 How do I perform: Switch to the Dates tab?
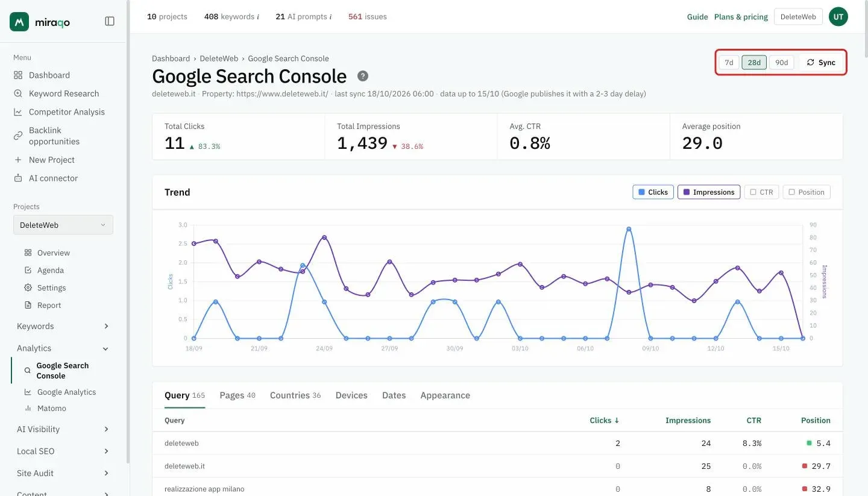(x=394, y=395)
